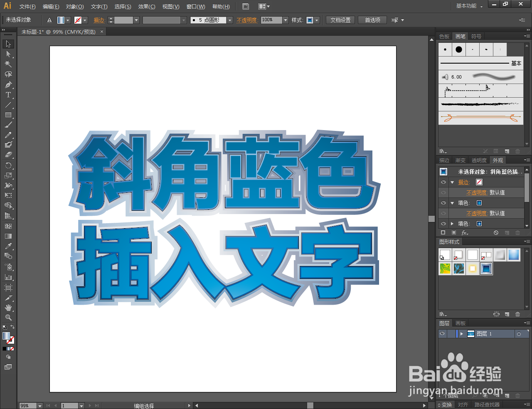Toggle visibility of 图层 1
Viewport: 532px width, 409px height.
(442, 333)
